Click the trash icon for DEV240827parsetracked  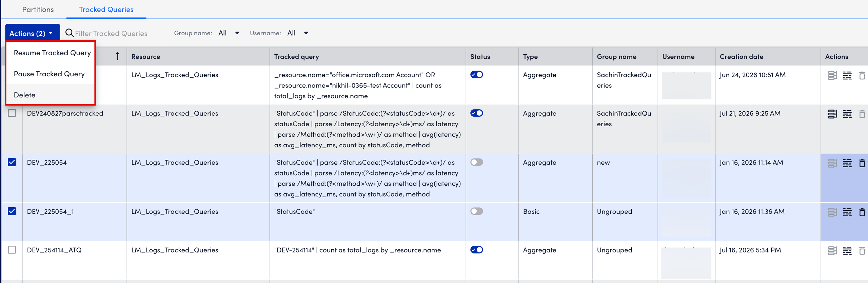tap(862, 114)
